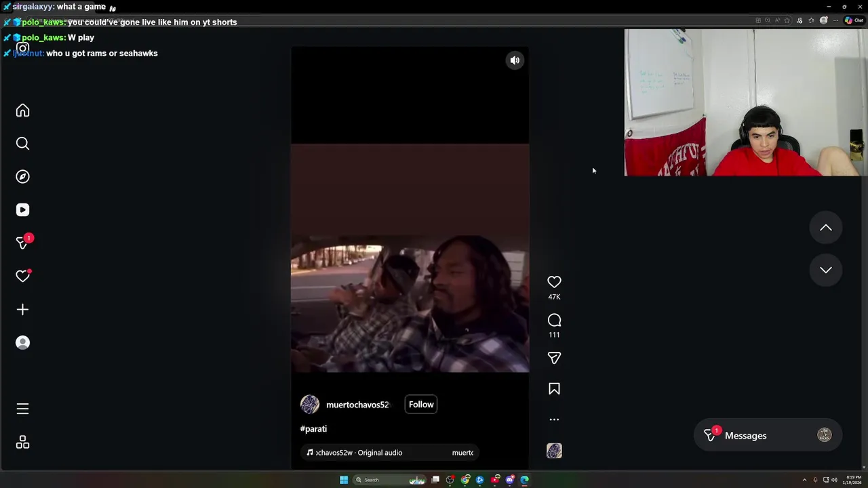Image resolution: width=868 pixels, height=488 pixels.
Task: Open Profile avatar in sidebar
Action: (22, 343)
